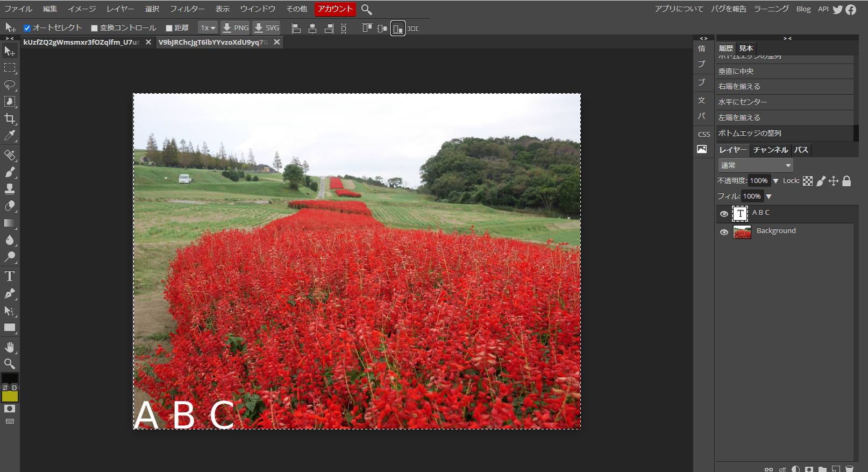The width and height of the screenshot is (868, 472).
Task: Open the 通常 blend mode dropdown
Action: click(755, 165)
